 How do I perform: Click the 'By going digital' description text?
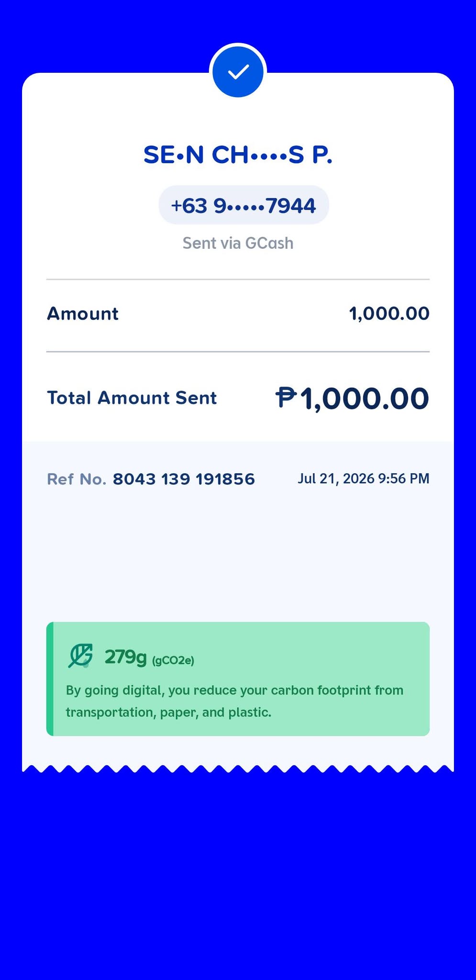tap(234, 702)
